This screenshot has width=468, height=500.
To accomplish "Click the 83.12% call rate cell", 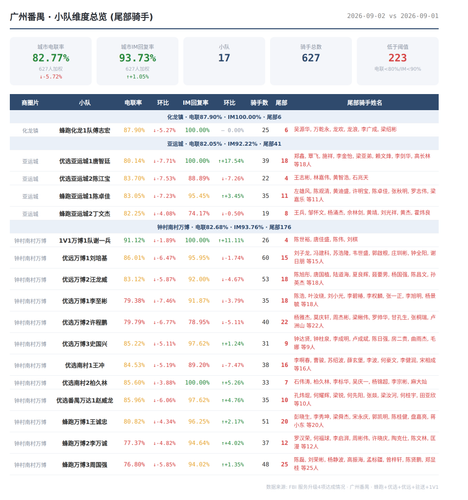I will click(134, 279).
